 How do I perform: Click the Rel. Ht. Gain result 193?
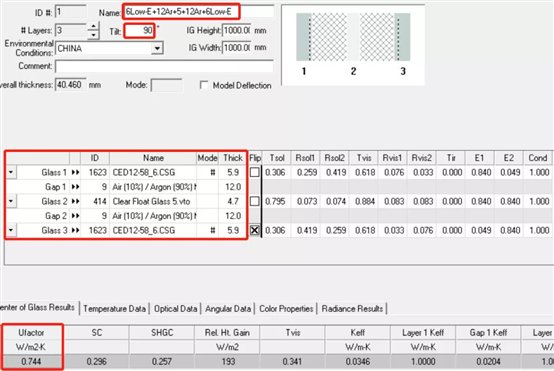point(227,362)
